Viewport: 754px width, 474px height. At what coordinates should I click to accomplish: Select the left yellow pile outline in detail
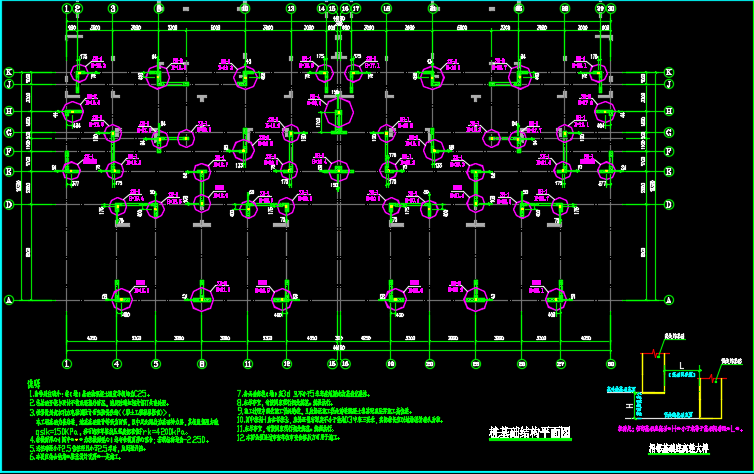pyautogui.click(x=653, y=374)
